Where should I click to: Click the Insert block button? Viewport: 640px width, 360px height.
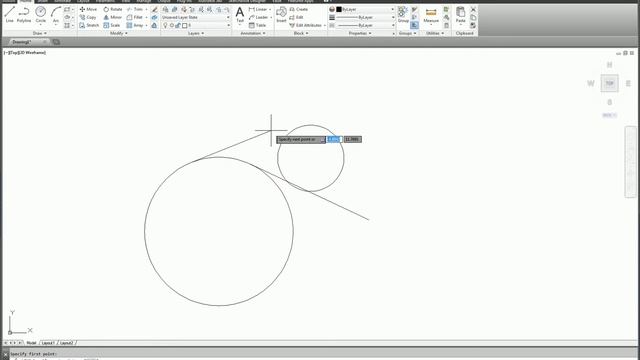point(281,15)
